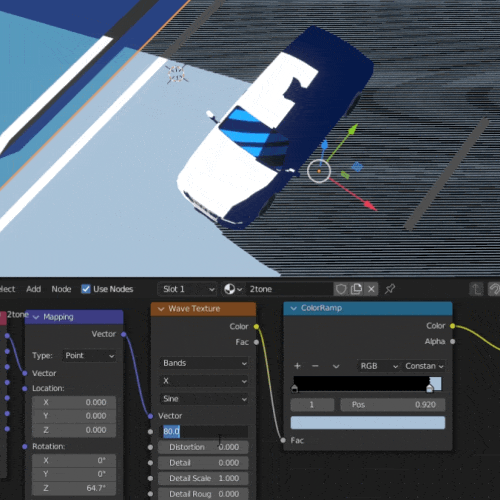Open the Slot 1 material slot dropdown
The height and width of the screenshot is (500, 500).
[188, 289]
